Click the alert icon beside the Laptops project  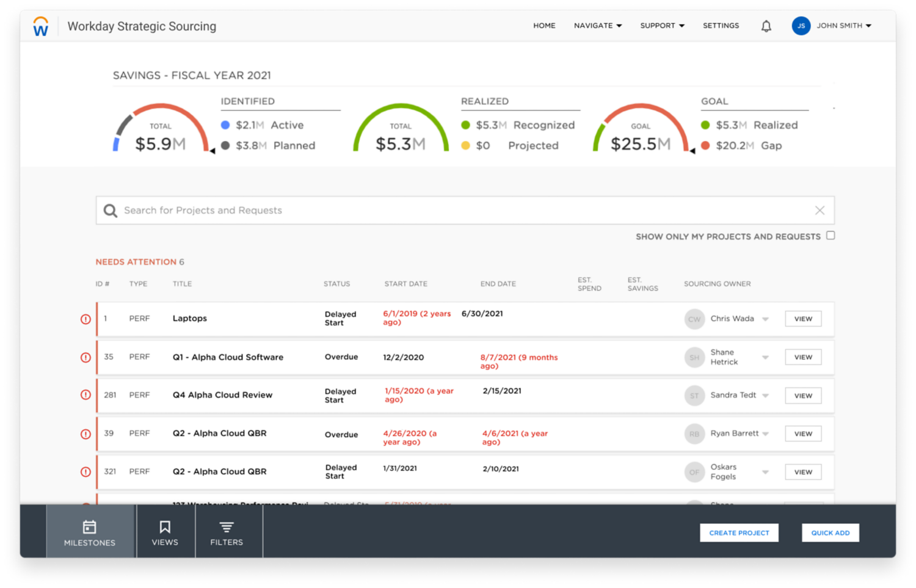[85, 319]
